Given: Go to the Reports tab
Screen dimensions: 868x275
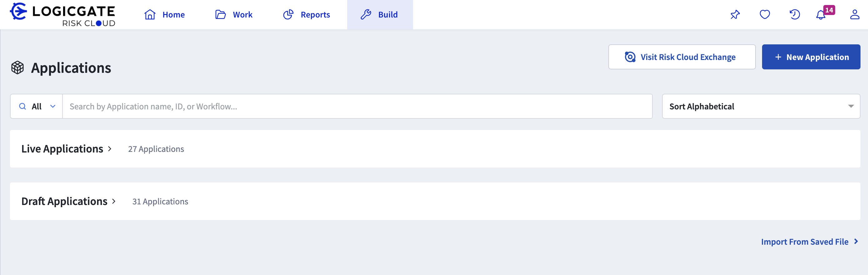Looking at the screenshot, I should click(x=306, y=14).
